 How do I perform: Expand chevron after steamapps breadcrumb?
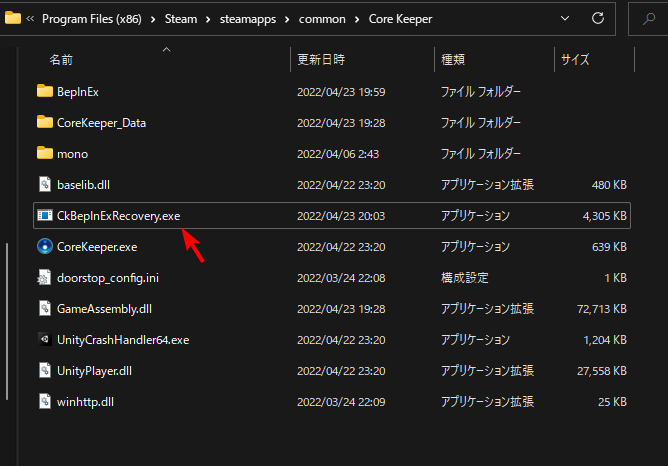[288, 20]
